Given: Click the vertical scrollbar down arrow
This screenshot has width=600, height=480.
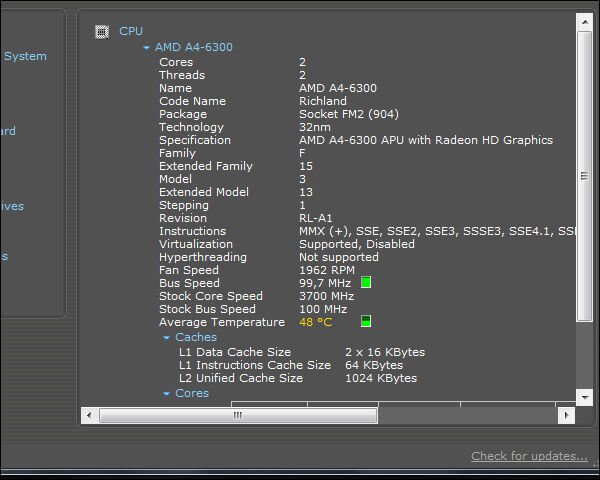Looking at the screenshot, I should point(585,397).
